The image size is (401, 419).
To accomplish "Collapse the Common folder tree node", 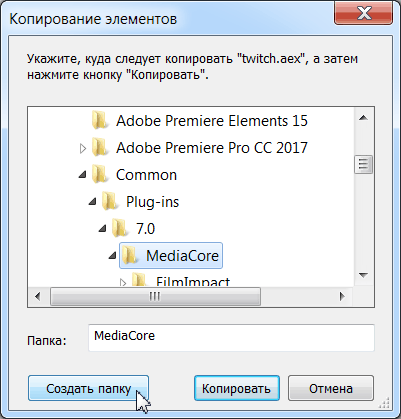I will 83,174.
